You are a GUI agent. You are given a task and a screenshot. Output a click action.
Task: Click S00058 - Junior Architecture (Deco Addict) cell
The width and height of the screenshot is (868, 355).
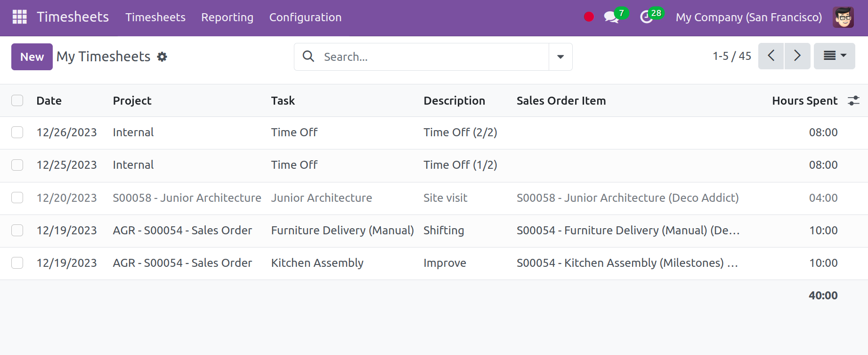click(x=628, y=198)
